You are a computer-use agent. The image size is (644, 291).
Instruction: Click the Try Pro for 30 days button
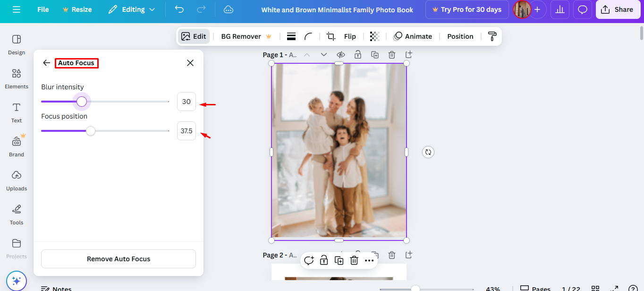click(466, 9)
